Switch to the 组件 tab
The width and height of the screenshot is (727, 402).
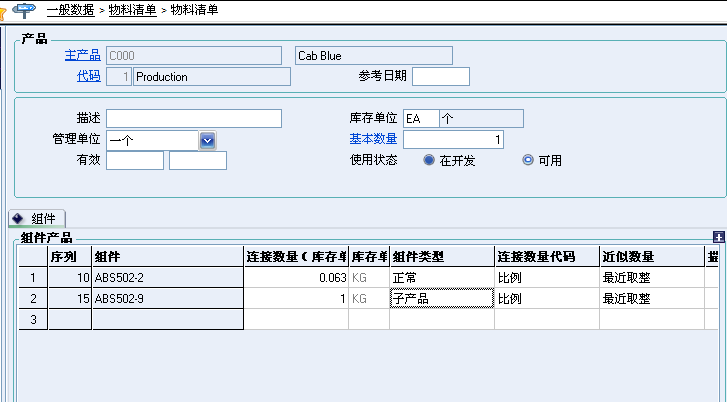tap(42, 218)
